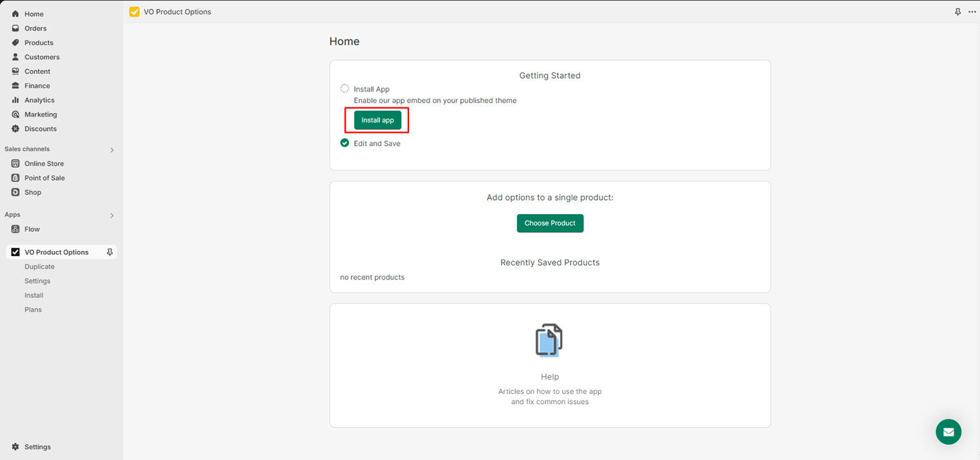Screen dimensions: 980x460
Task: Toggle the pin for VO Product Options
Action: 109,252
